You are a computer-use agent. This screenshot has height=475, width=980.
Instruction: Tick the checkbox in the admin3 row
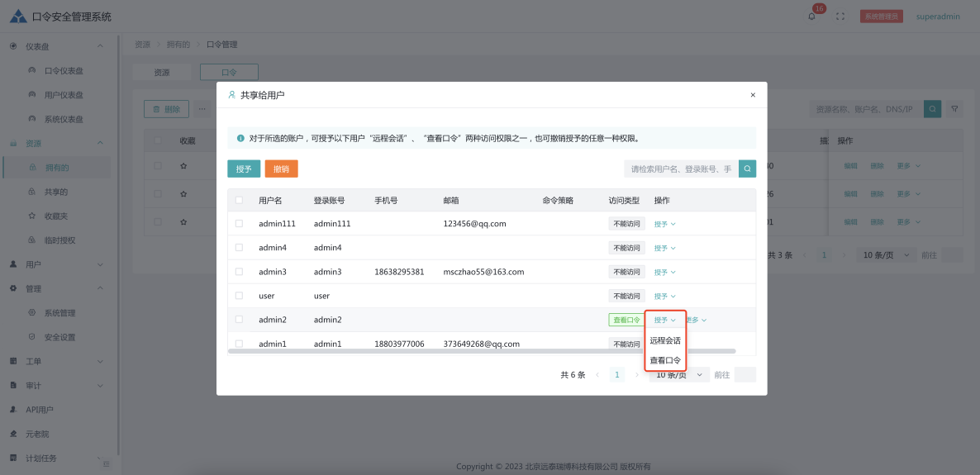240,272
